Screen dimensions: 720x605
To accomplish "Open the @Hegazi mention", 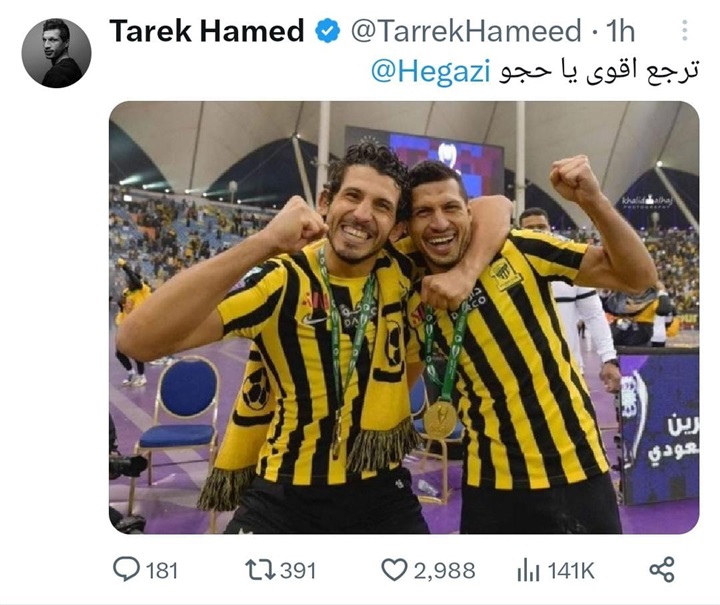I will (430, 72).
